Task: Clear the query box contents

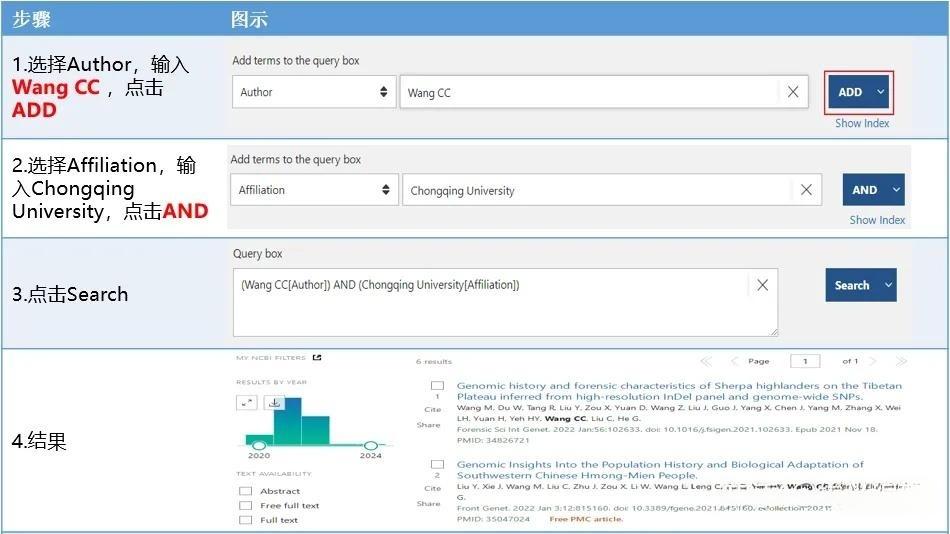Action: [763, 285]
